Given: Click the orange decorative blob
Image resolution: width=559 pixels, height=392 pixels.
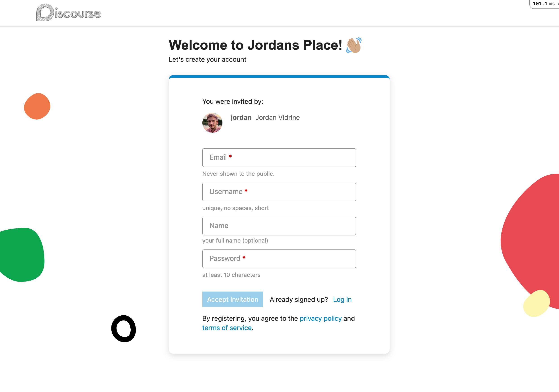Looking at the screenshot, I should [x=37, y=106].
